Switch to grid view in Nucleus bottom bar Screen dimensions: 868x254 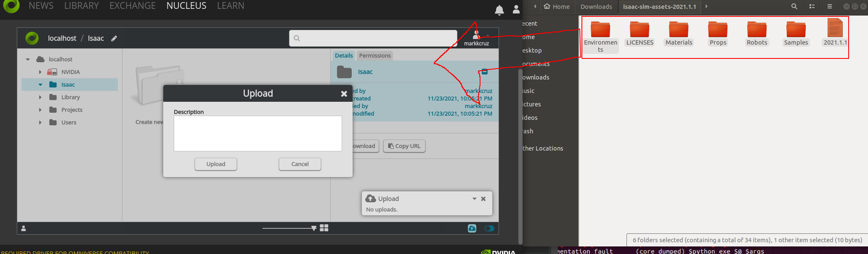tap(324, 228)
